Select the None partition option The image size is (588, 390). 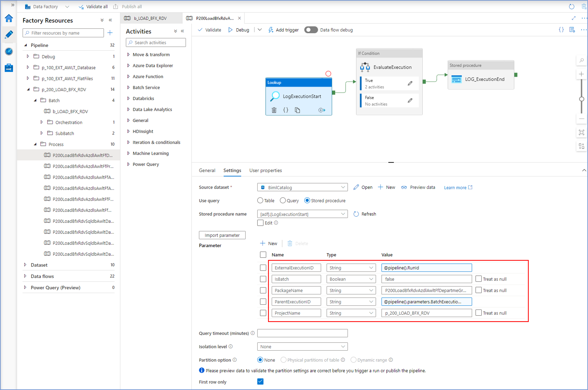pos(260,360)
